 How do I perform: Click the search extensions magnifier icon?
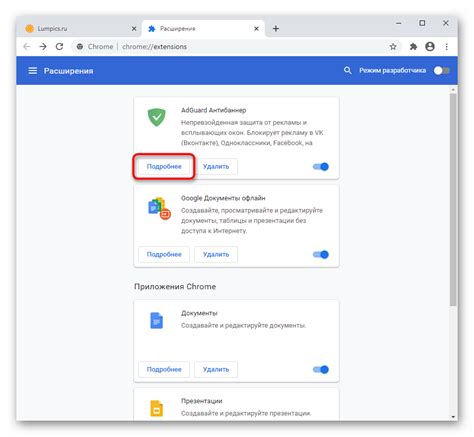click(347, 70)
